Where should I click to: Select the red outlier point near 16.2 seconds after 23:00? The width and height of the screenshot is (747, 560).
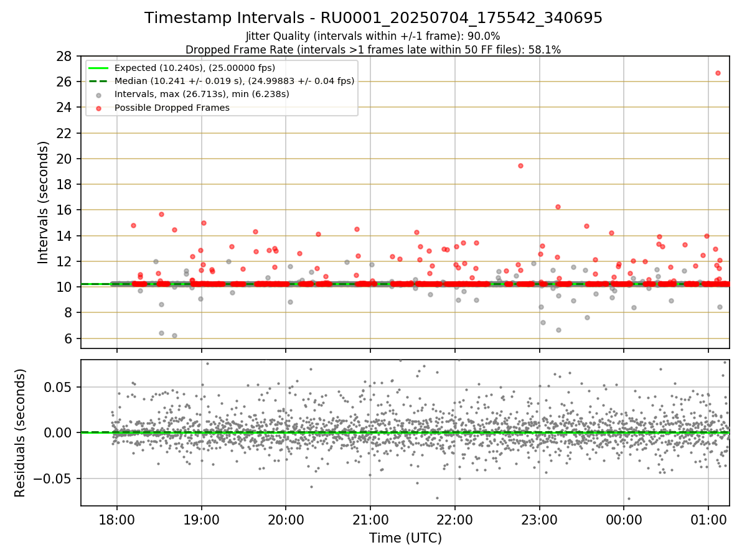[558, 207]
